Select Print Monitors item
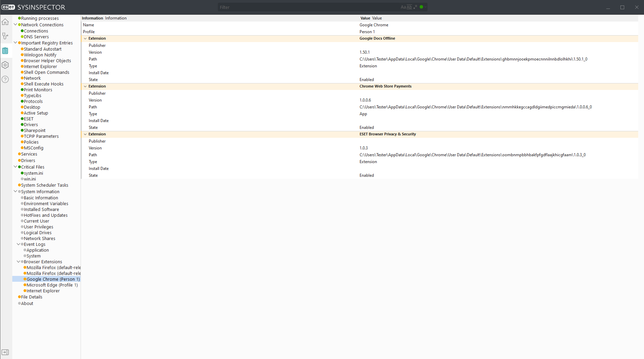The width and height of the screenshot is (644, 359). click(x=38, y=90)
